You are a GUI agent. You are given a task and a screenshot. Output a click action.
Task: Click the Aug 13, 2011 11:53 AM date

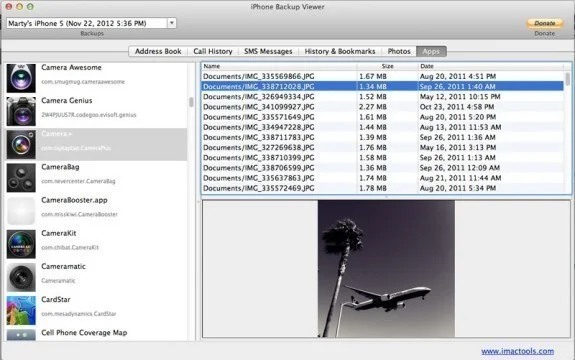460,127
